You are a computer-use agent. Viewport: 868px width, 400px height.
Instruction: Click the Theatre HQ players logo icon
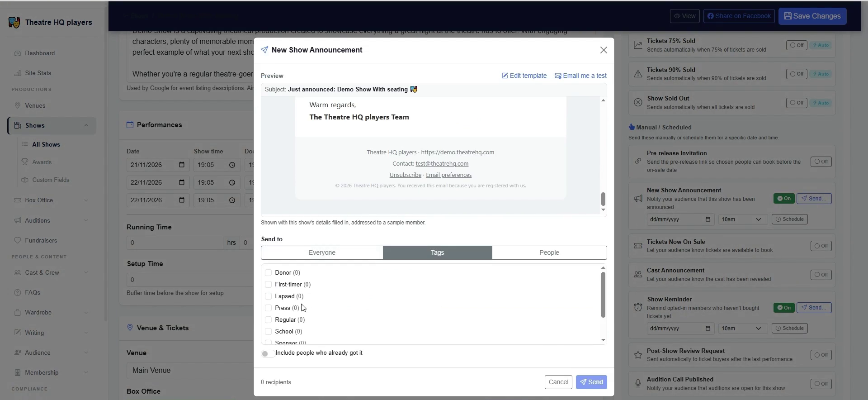point(14,22)
